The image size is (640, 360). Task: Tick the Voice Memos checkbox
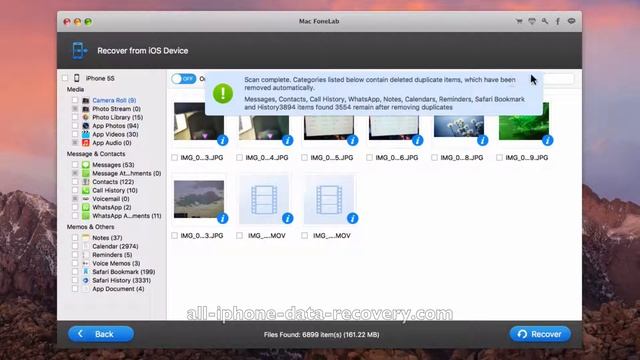pyautogui.click(x=75, y=263)
